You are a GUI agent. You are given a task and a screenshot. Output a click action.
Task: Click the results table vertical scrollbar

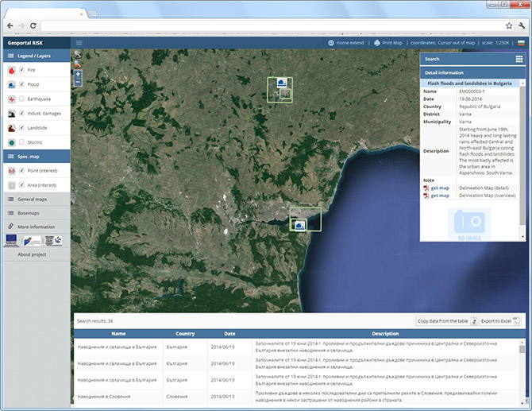(x=522, y=373)
